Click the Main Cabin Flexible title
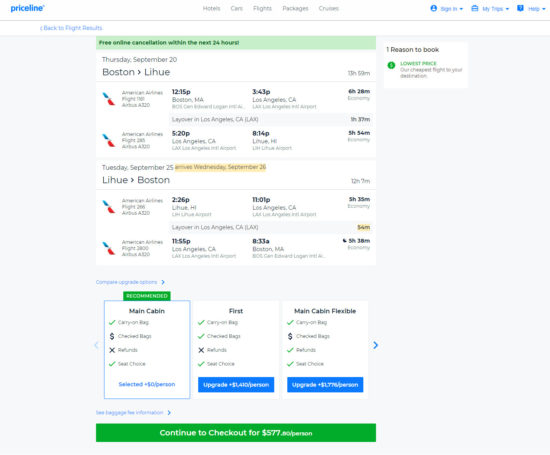The image size is (550, 455). click(325, 311)
